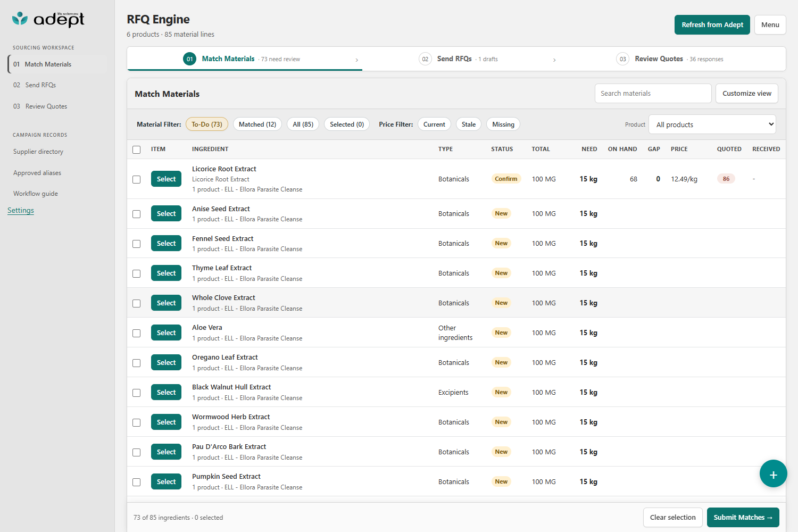
Task: Open Review Quotes in the sidebar
Action: pyautogui.click(x=57, y=106)
